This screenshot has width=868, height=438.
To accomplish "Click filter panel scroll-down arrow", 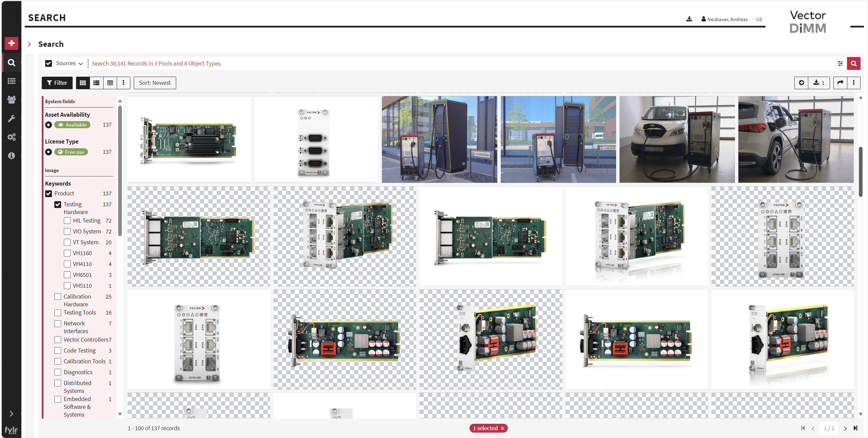I will (120, 414).
